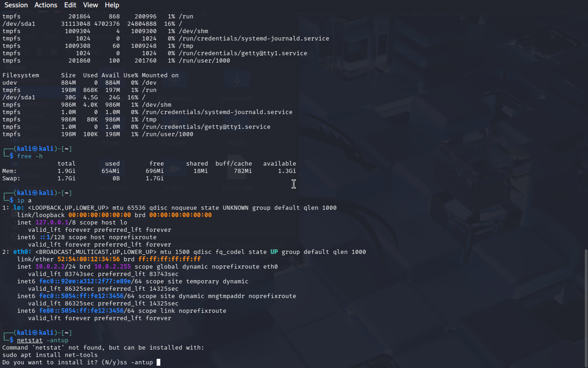Click the fe80::5054:ff:fe12:3456 link address
This screenshot has height=368, width=588.
(x=81, y=311)
